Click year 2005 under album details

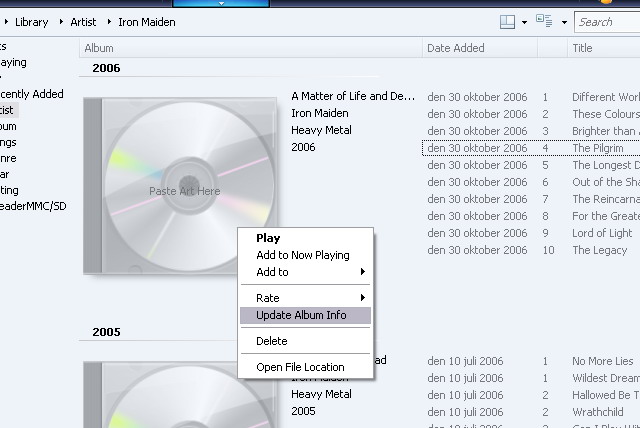(x=303, y=411)
